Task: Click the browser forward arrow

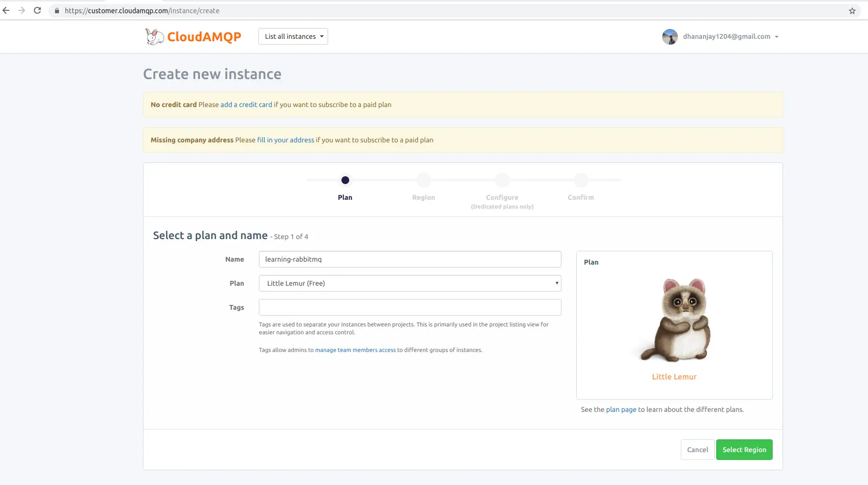Action: tap(22, 10)
